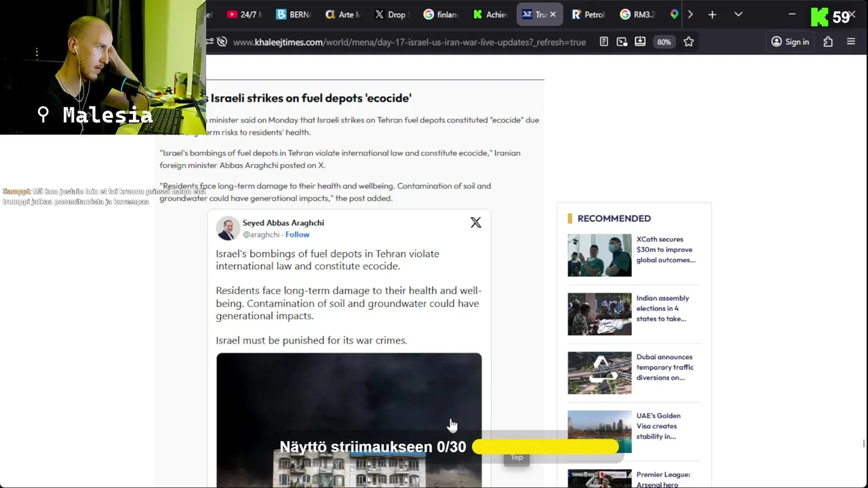This screenshot has width=868, height=488.
Task: Open the extensions puzzle icon
Action: pos(828,42)
